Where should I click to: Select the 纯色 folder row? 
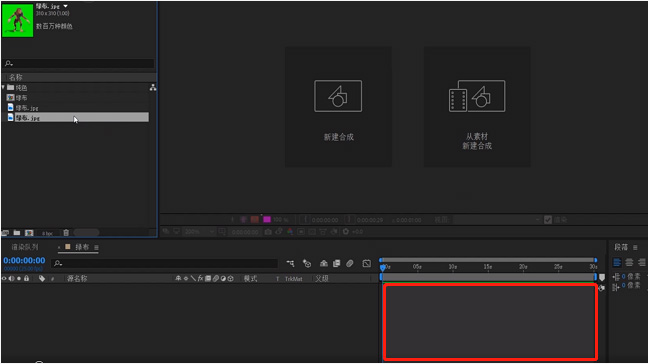(74, 88)
